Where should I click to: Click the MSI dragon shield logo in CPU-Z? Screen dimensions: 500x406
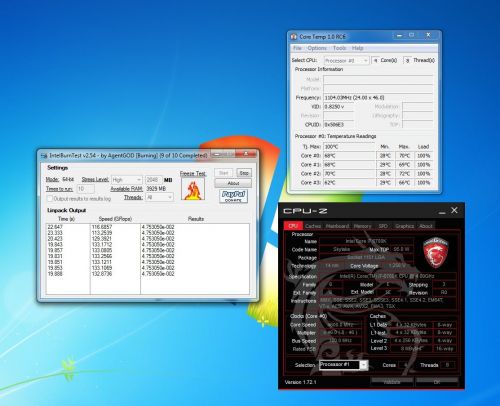(x=435, y=252)
